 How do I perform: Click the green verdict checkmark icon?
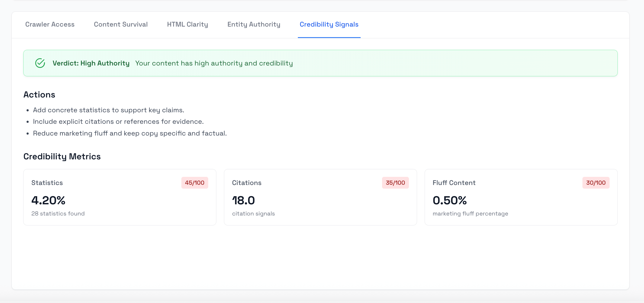pos(40,63)
